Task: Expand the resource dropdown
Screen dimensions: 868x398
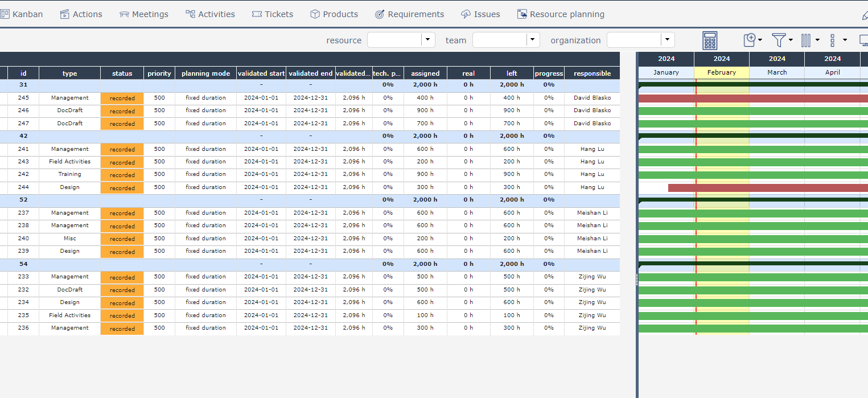Action: (428, 40)
